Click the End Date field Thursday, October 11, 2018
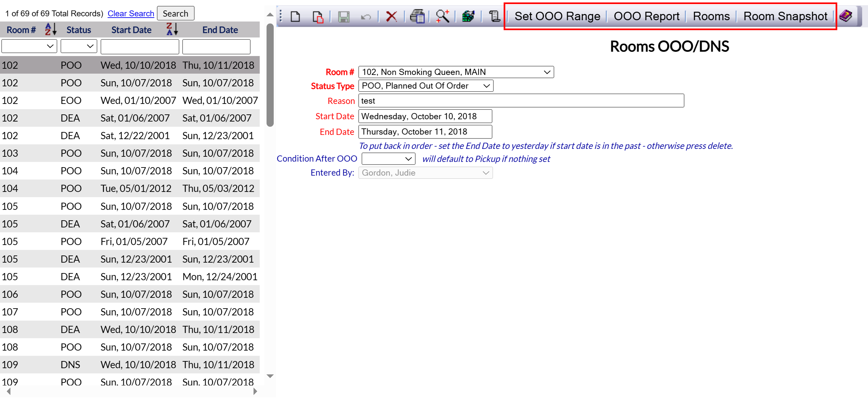The height and width of the screenshot is (405, 868). [425, 132]
